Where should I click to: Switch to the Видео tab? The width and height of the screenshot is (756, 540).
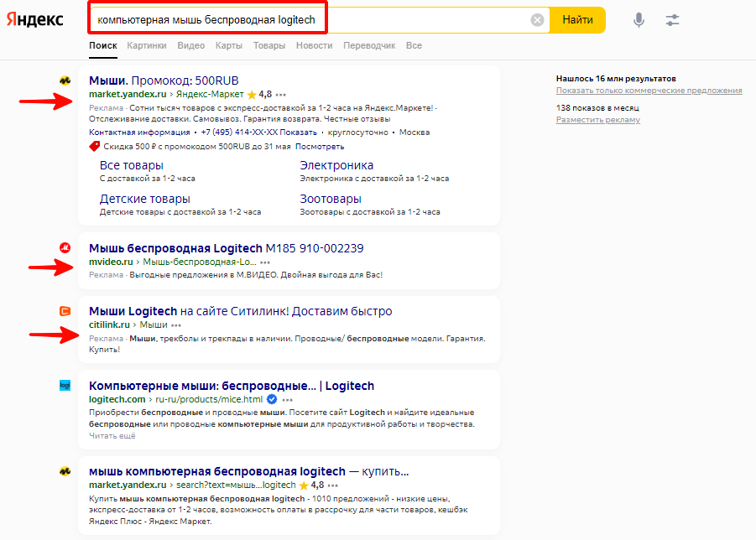tap(191, 45)
